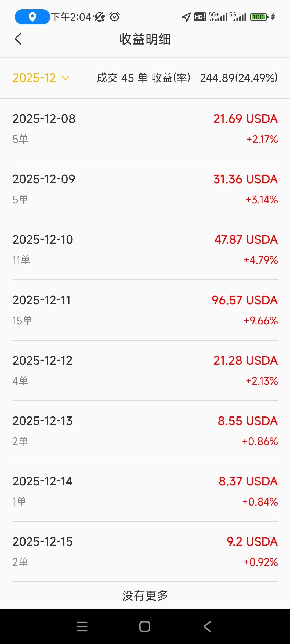Open the 2025-12-14 earnings entry

[x=145, y=491]
